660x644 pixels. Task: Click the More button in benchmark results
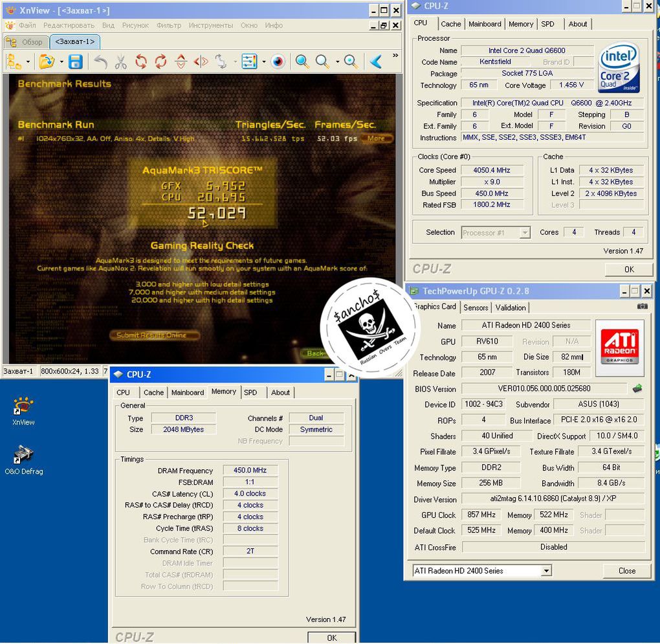click(x=377, y=138)
